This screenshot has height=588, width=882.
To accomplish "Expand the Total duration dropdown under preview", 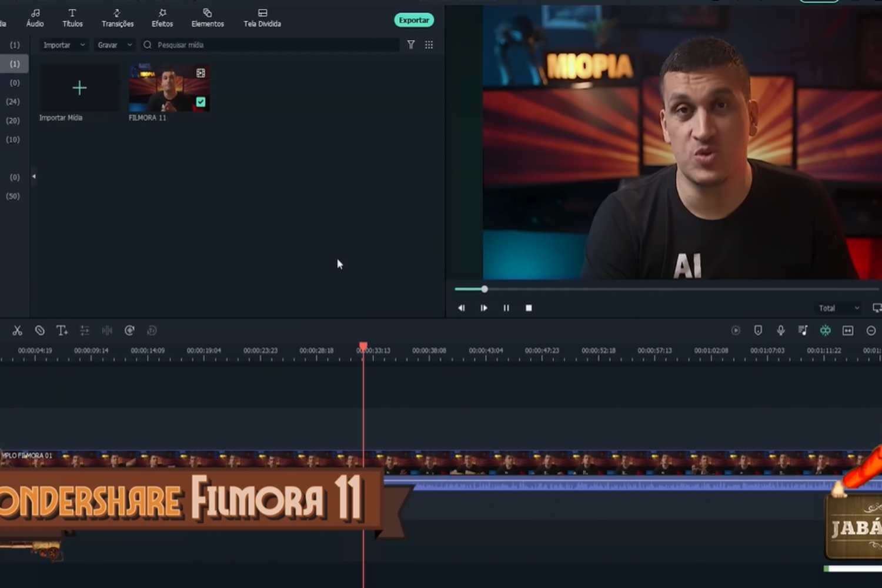I will (837, 308).
